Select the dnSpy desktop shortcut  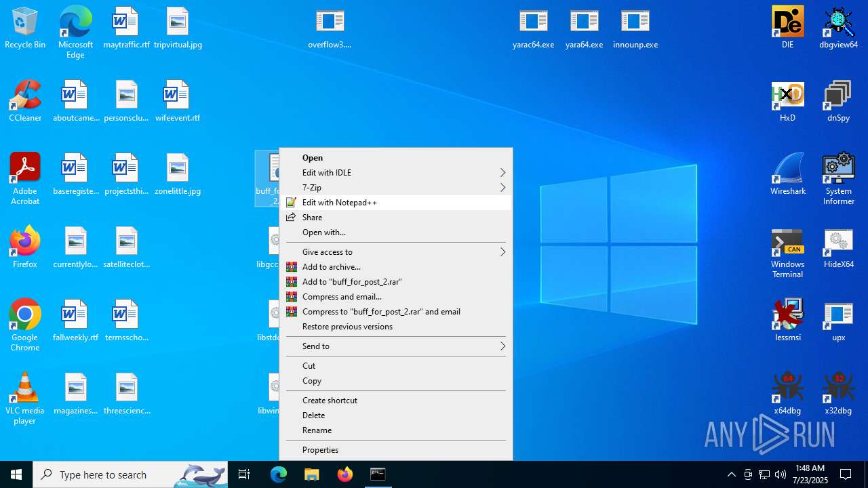(x=838, y=102)
